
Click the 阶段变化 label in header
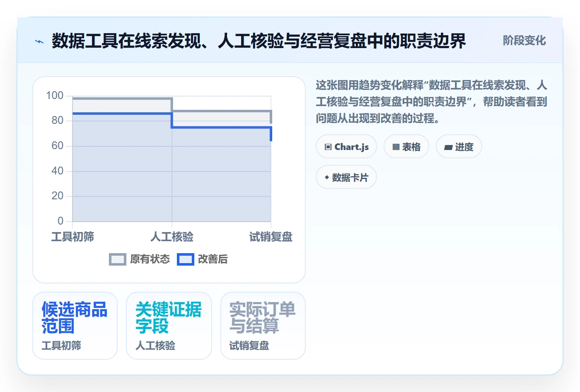[524, 41]
